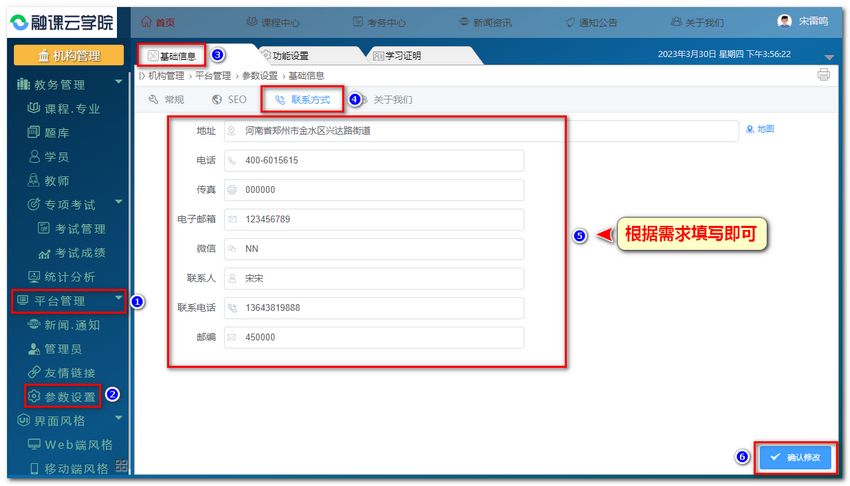Image resolution: width=850 pixels, height=486 pixels.
Task: Open the 首页 home nav item
Action: click(x=158, y=22)
